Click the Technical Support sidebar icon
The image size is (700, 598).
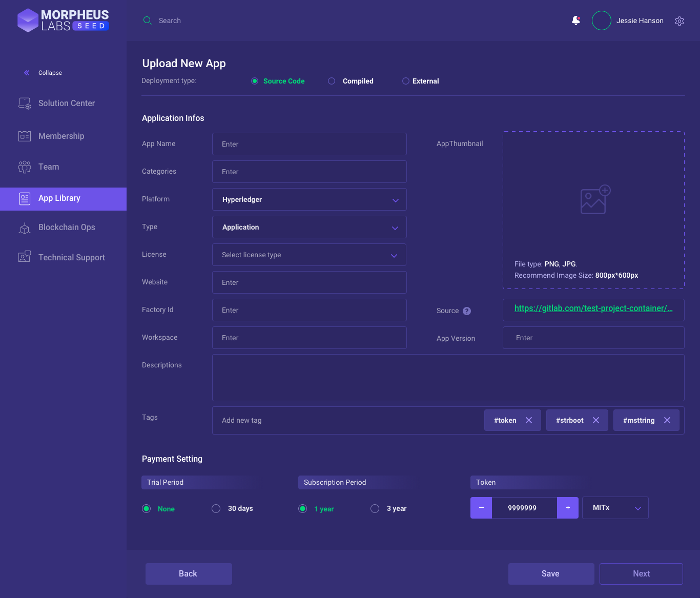(25, 257)
